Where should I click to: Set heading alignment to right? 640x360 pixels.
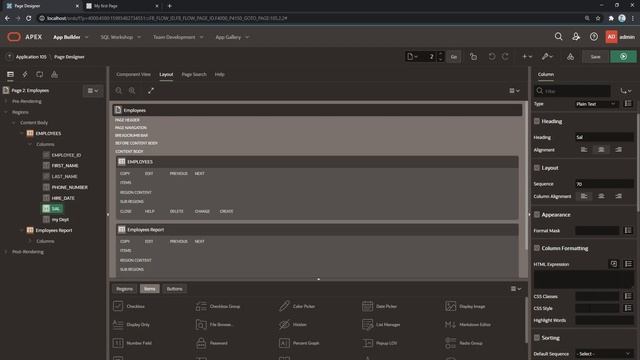click(x=619, y=150)
